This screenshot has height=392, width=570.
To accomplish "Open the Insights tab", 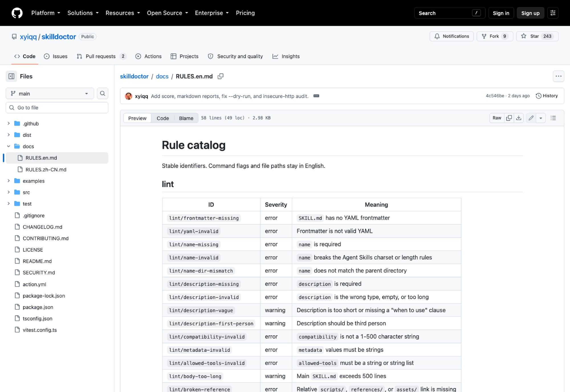I will [286, 56].
